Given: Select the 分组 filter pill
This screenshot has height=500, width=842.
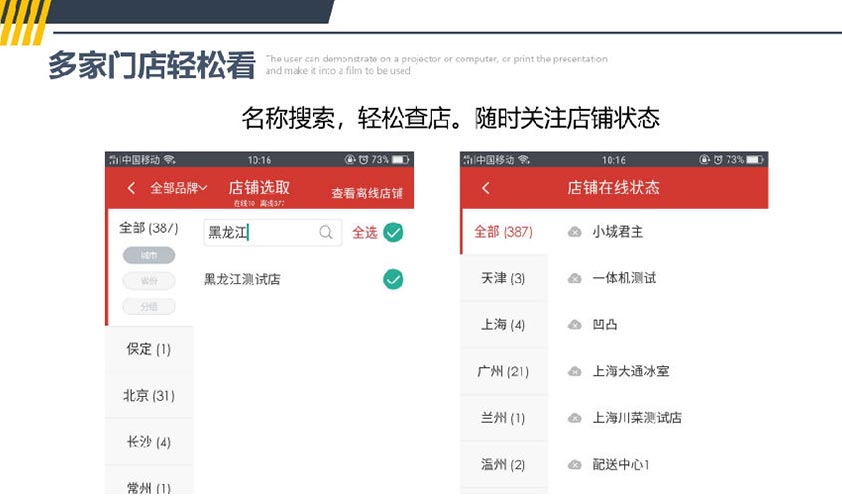Looking at the screenshot, I should click(x=149, y=307).
